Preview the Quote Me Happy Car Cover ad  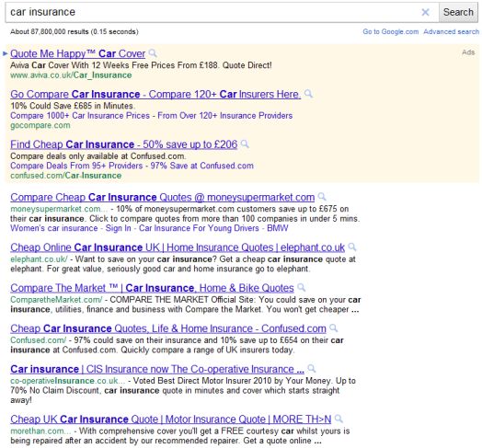pyautogui.click(x=153, y=53)
